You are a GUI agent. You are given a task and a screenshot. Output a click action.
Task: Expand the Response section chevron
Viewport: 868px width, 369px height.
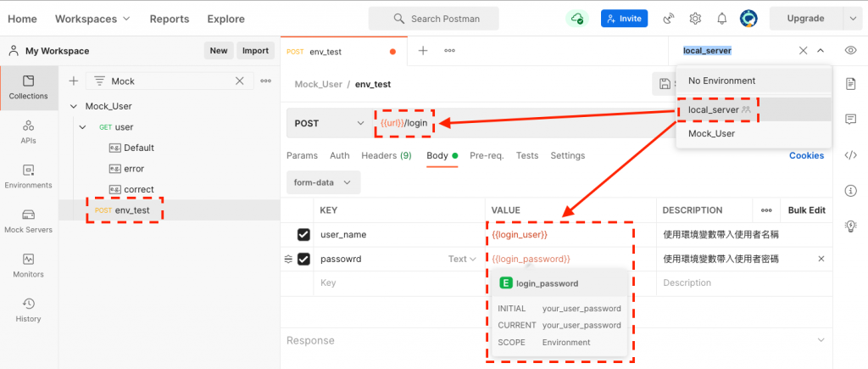[x=821, y=339]
